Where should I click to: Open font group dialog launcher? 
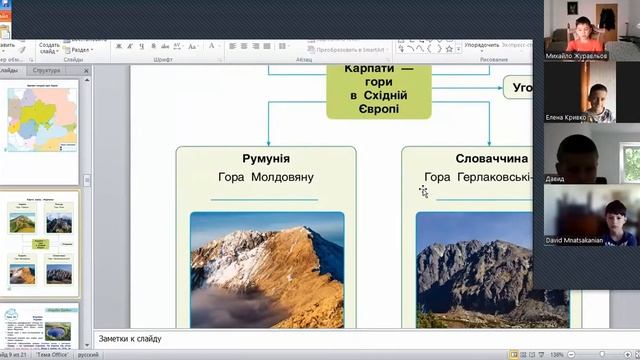point(220,60)
